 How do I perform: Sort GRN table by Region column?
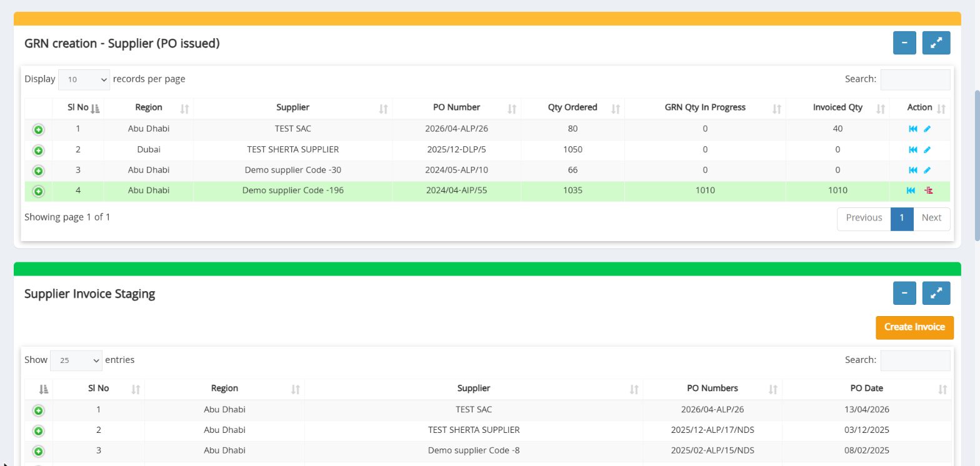pos(149,107)
